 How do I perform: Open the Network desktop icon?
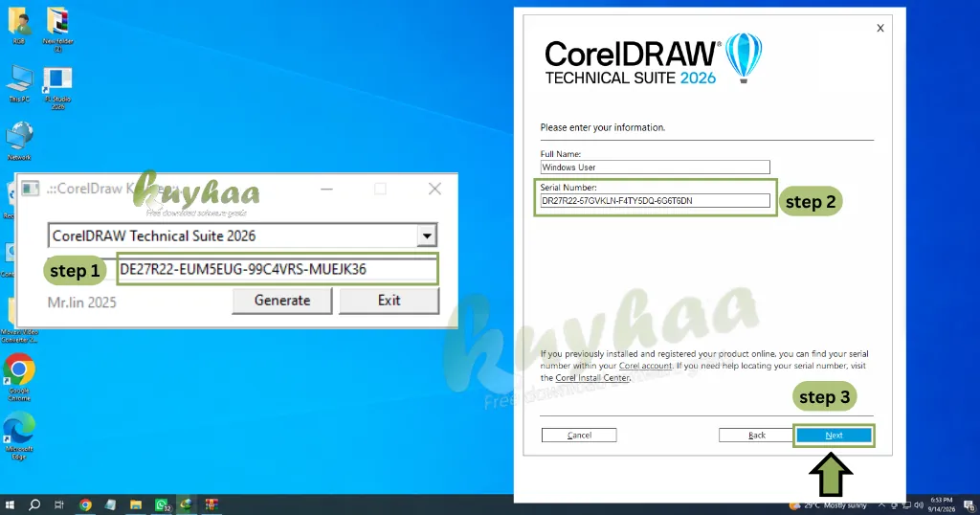point(19,141)
